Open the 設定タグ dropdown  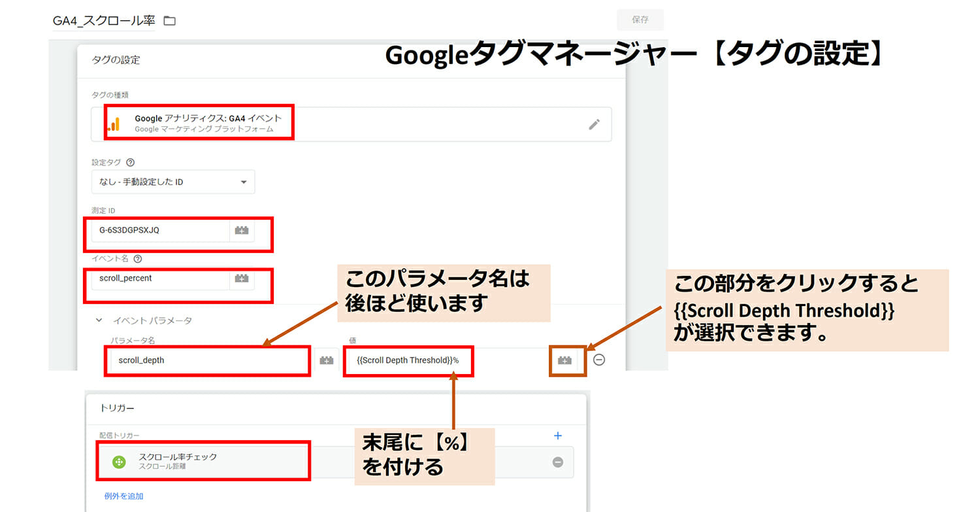[x=173, y=182]
